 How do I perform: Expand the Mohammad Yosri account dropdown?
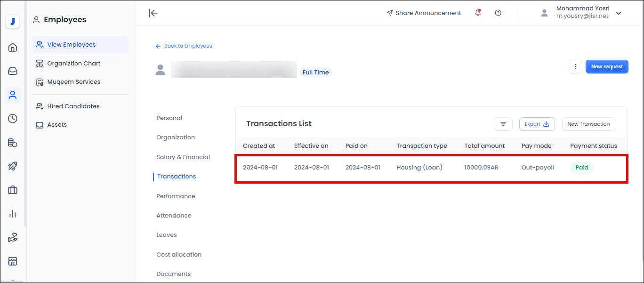[x=619, y=13]
